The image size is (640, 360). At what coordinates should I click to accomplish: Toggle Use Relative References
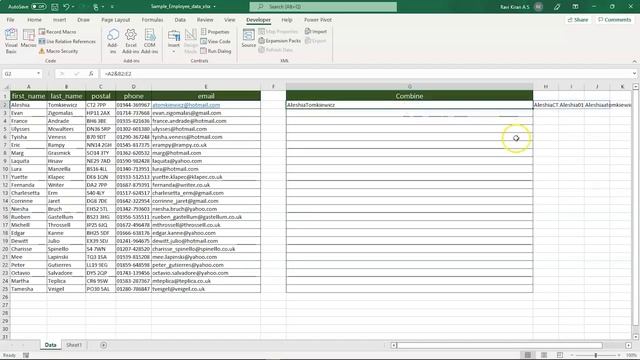point(67,41)
